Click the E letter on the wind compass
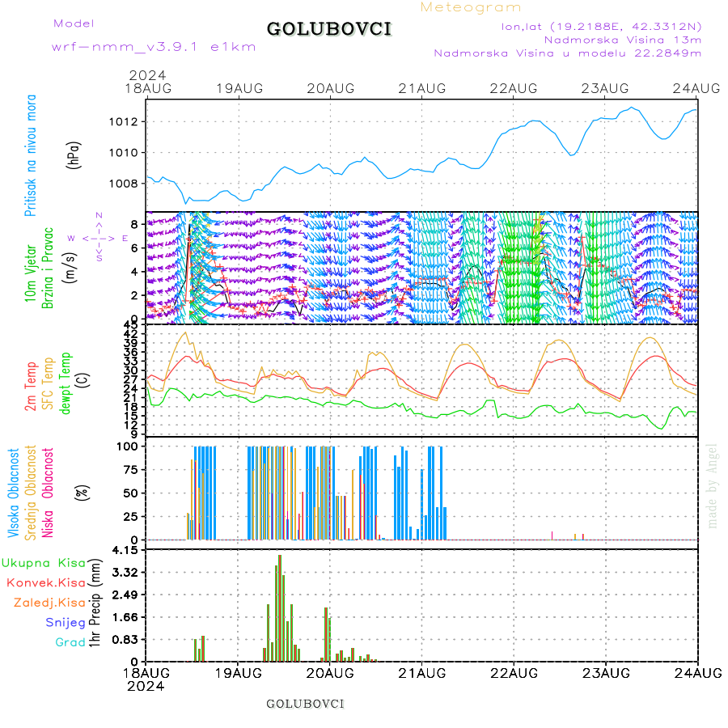This screenshot has width=728, height=728. click(125, 238)
